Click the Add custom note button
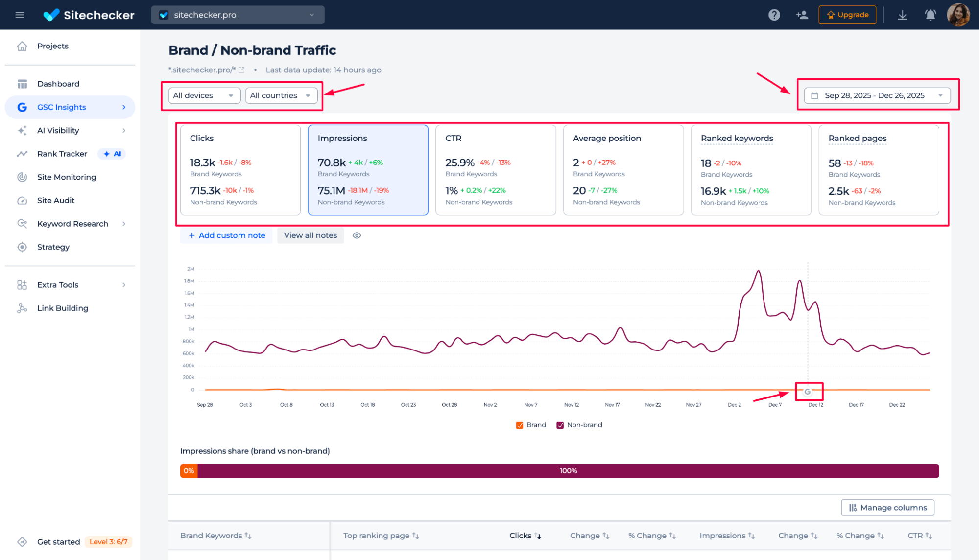 tap(226, 235)
